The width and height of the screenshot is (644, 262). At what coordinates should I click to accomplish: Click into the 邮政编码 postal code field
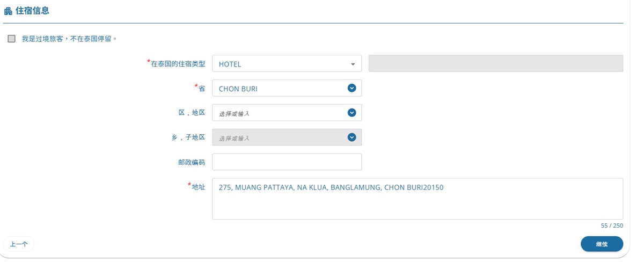click(x=287, y=162)
